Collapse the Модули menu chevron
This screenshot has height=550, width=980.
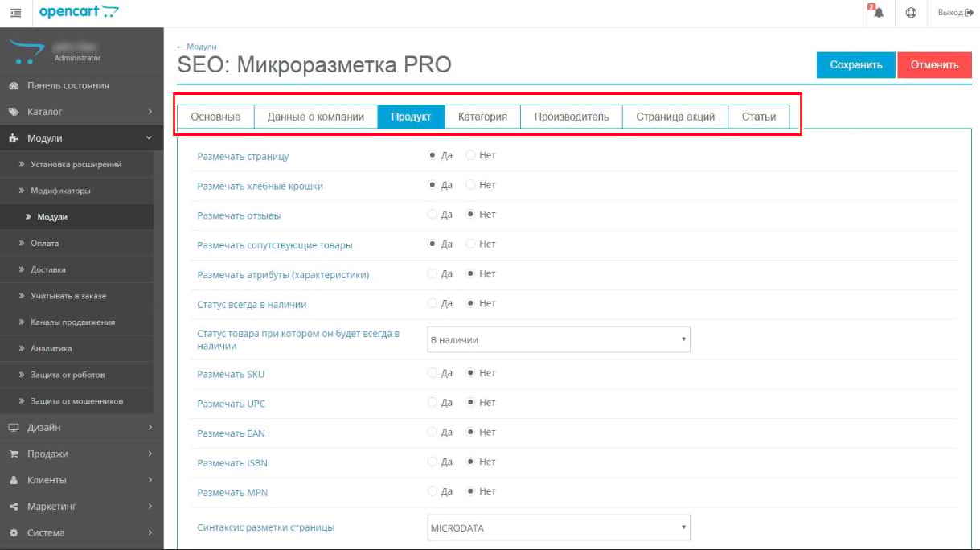[150, 138]
